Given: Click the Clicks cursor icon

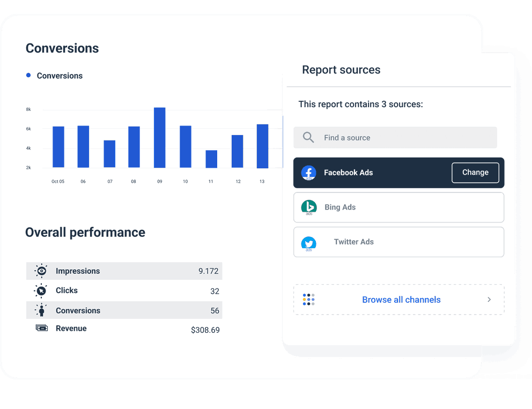Looking at the screenshot, I should click(41, 291).
